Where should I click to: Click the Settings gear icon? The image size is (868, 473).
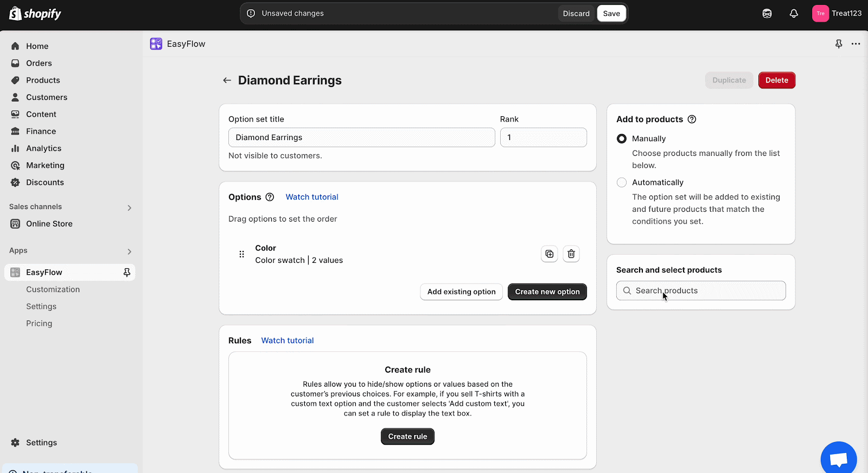pos(15,443)
